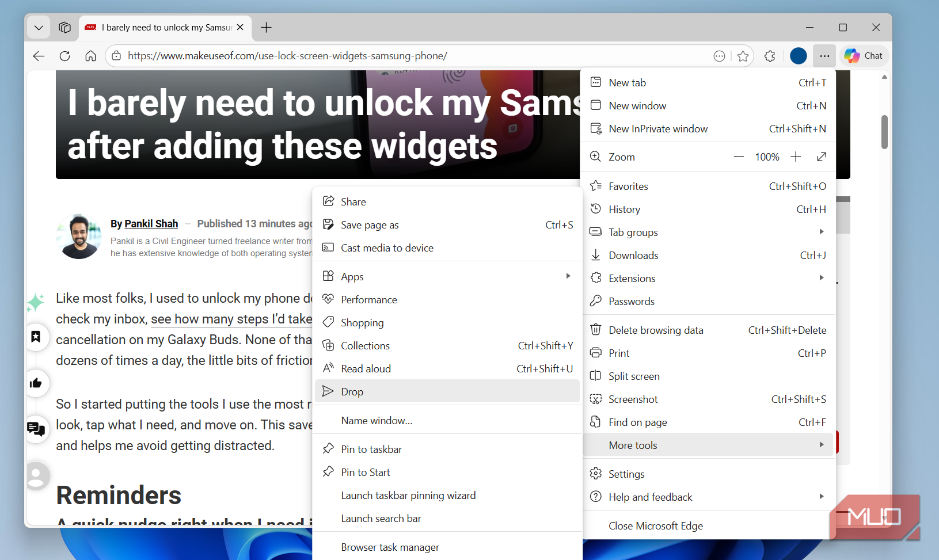Click the bookmark save icon beside article

pos(36,337)
